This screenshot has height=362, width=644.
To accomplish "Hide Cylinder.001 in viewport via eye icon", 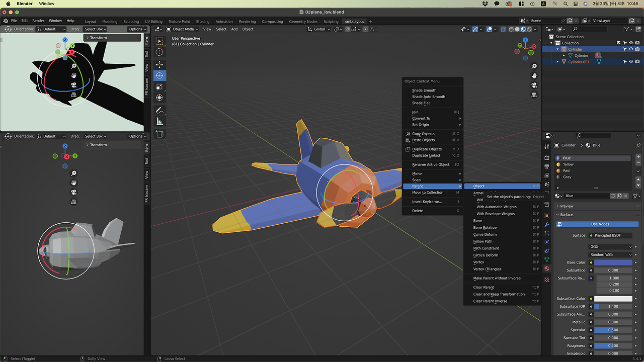I will tap(631, 62).
